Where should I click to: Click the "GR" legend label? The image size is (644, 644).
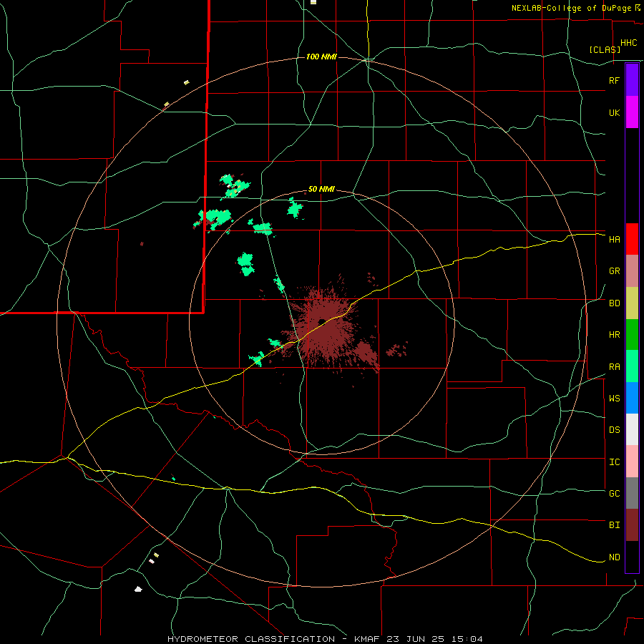pyautogui.click(x=614, y=271)
